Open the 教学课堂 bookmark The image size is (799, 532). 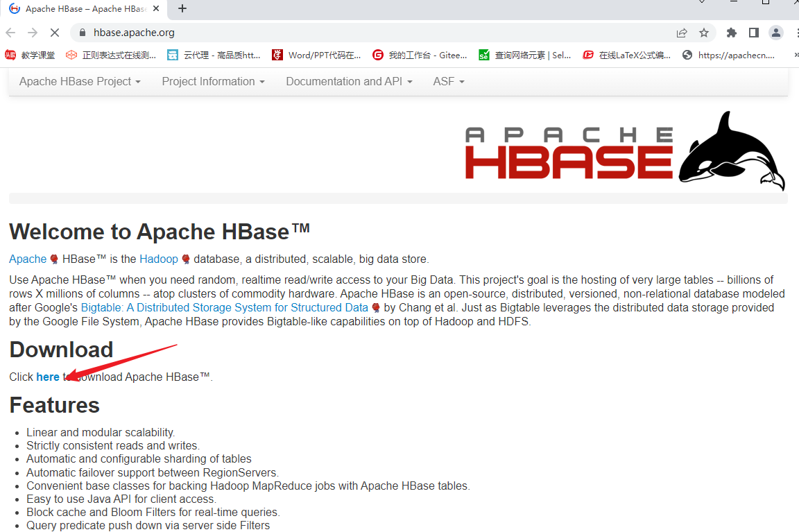[x=30, y=55]
